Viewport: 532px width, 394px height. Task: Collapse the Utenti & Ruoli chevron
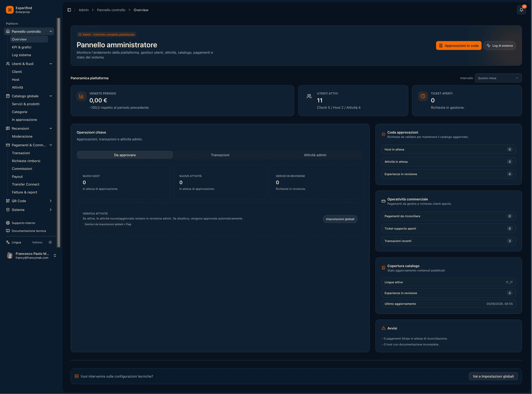pyautogui.click(x=51, y=64)
